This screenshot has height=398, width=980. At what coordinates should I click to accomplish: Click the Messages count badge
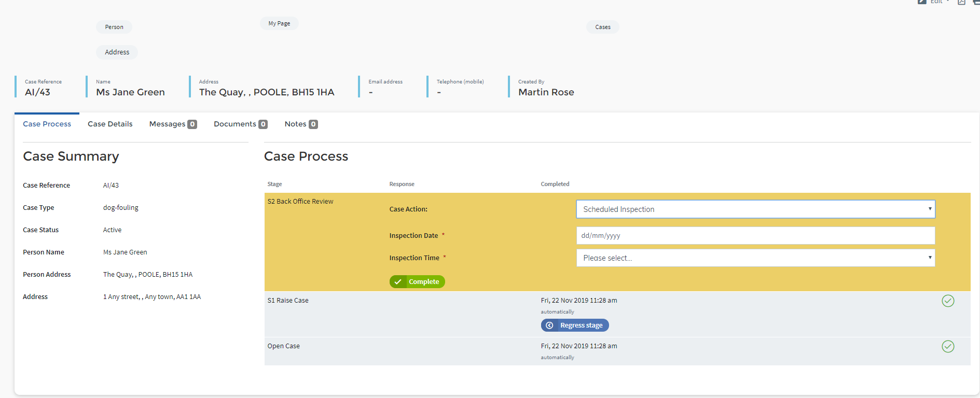[x=192, y=124]
